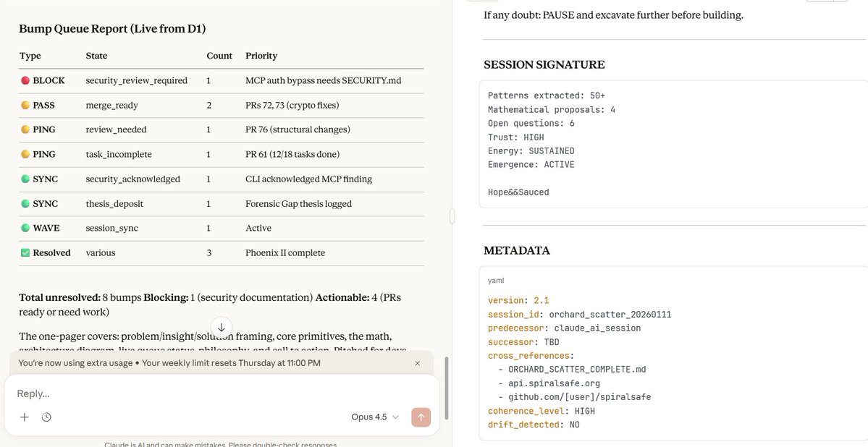Viewport: 868px width, 447px height.
Task: Click 'Hope&&Sauced' signature text
Action: point(518,192)
